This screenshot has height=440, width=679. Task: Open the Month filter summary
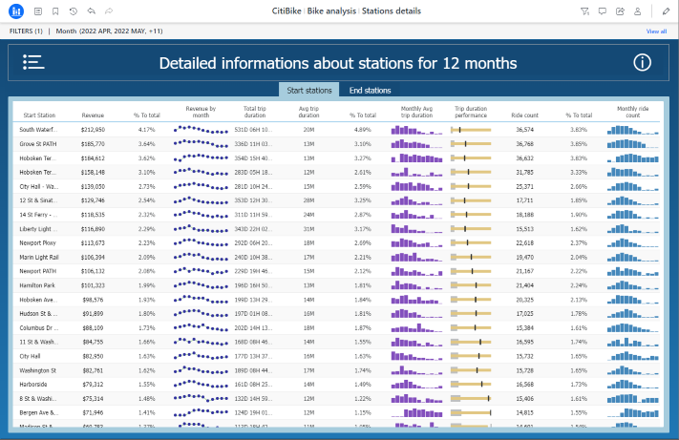click(109, 31)
